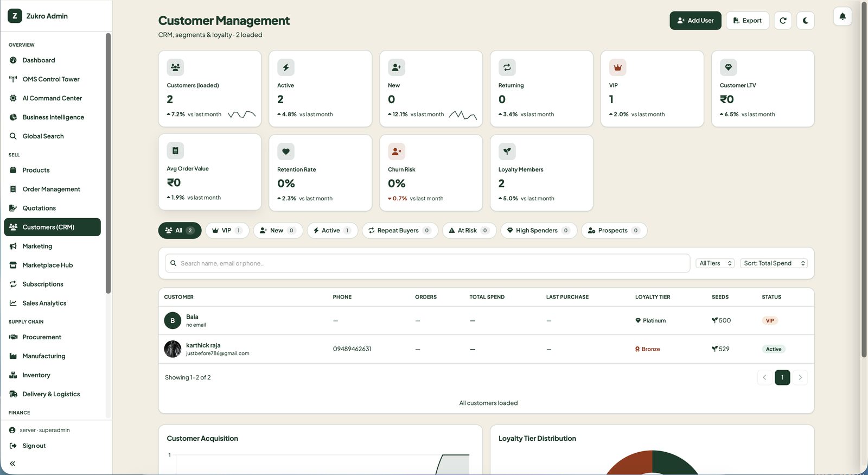
Task: Navigate to Procurement
Action: point(52,337)
